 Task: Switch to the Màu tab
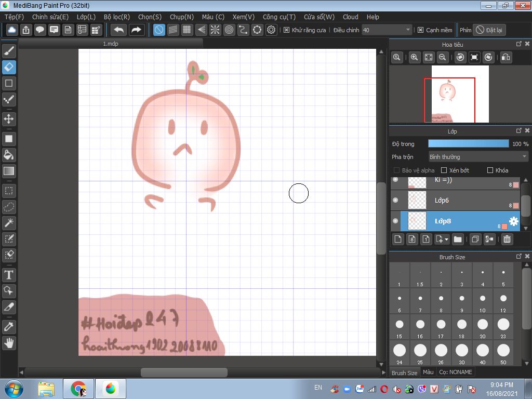point(428,372)
